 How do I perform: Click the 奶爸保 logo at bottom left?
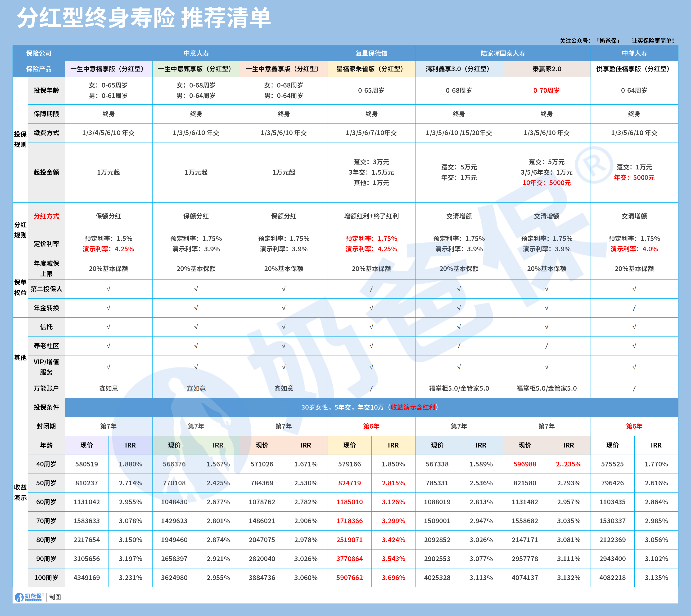point(29,597)
